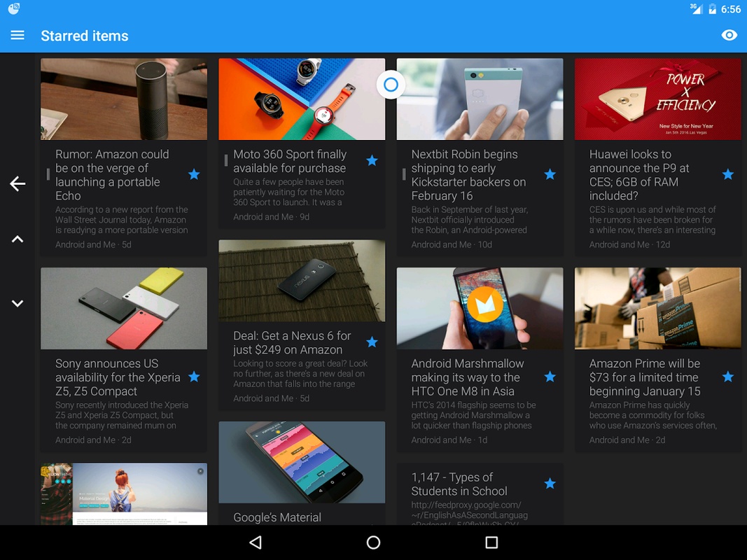747x560 pixels.
Task: Open the hamburger navigation menu
Action: click(18, 36)
